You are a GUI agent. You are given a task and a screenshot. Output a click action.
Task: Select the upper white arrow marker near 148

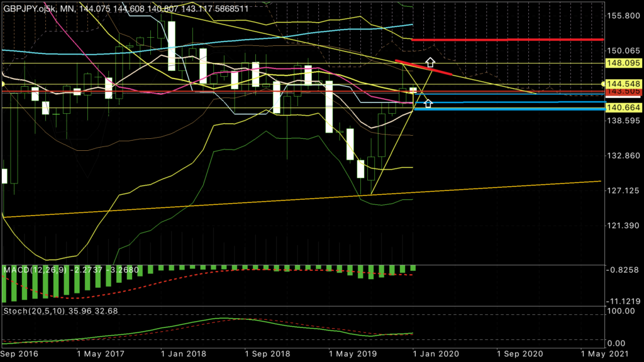click(430, 62)
